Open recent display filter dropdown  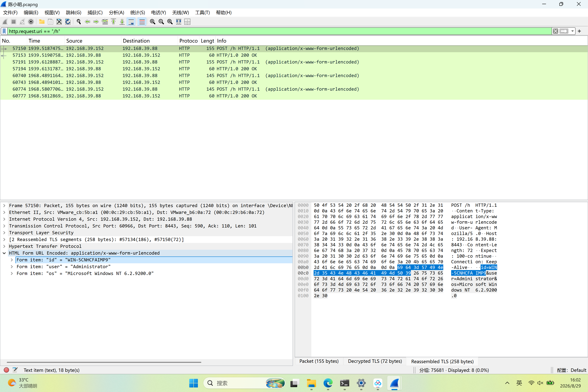coord(572,31)
